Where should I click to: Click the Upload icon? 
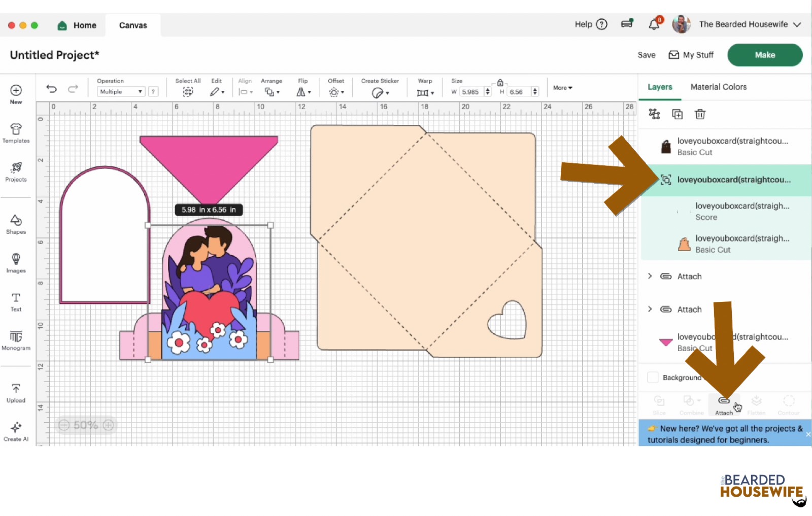point(16,393)
